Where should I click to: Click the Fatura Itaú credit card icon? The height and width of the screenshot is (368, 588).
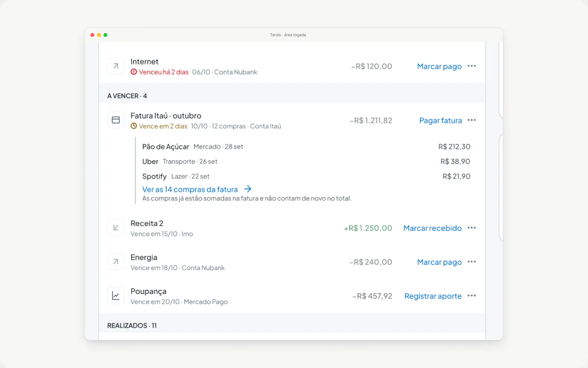pyautogui.click(x=116, y=120)
